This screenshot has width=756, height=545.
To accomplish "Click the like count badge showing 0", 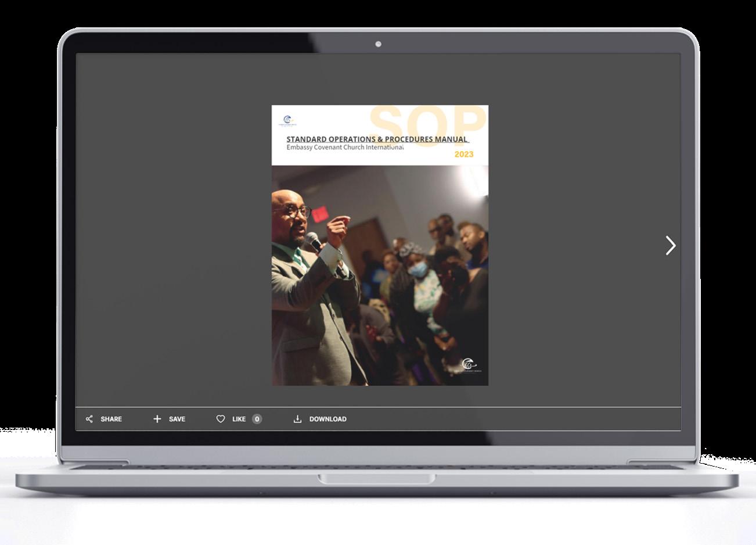I will point(257,419).
